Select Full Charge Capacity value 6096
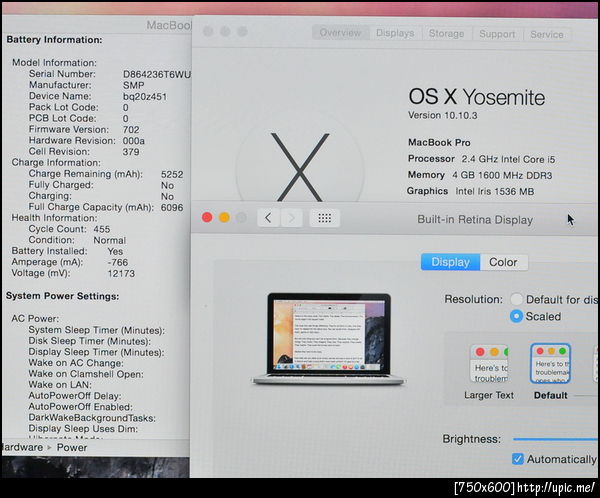 pos(172,207)
